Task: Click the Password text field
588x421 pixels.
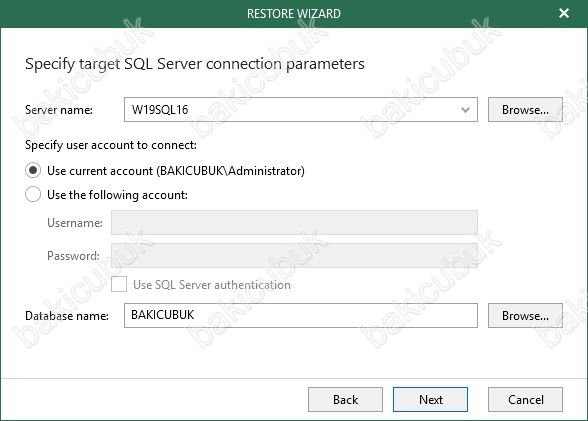Action: pos(294,255)
